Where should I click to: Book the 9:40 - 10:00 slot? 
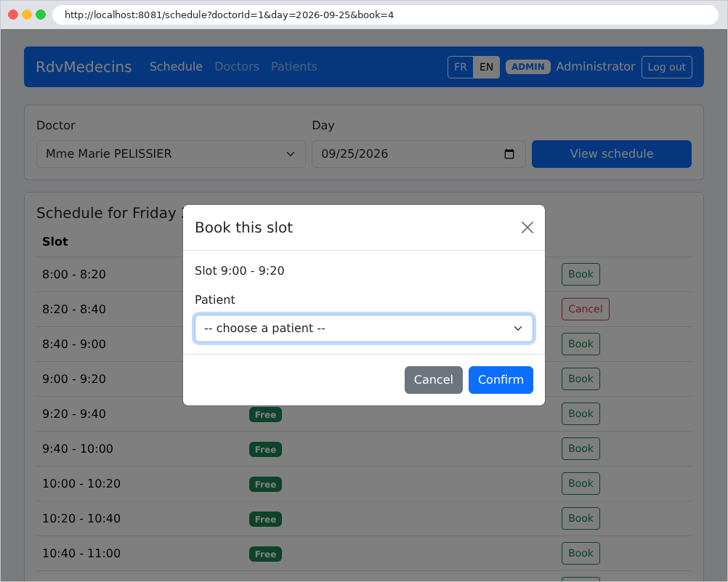[581, 448]
